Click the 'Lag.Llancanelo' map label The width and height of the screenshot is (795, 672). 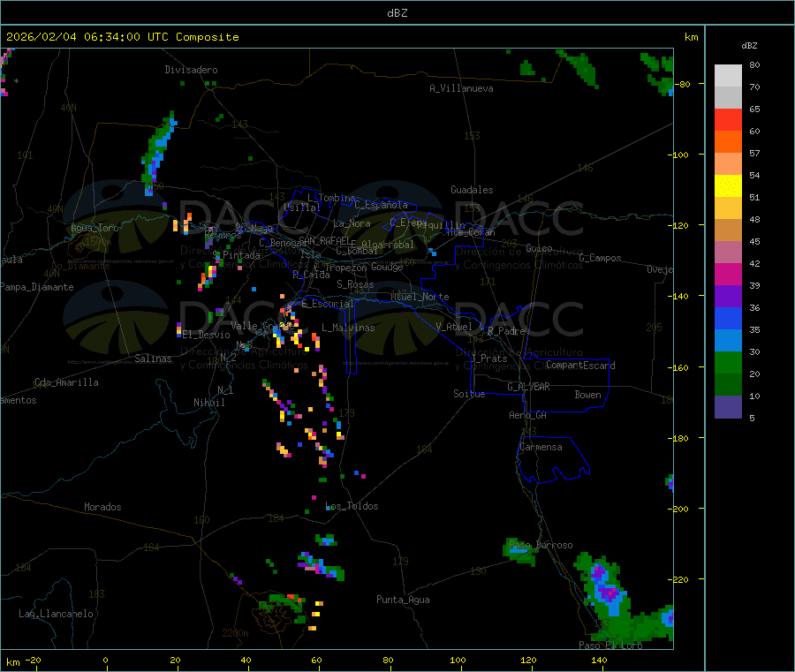57,614
